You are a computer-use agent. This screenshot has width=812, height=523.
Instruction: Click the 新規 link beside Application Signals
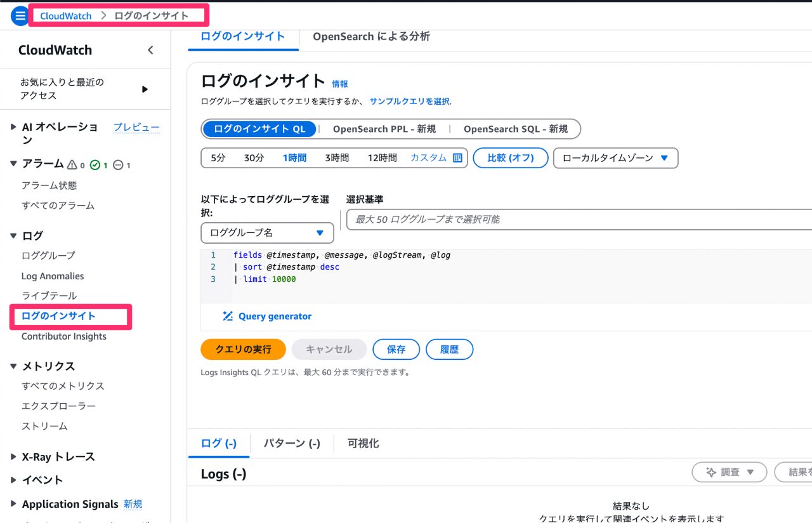point(133,504)
